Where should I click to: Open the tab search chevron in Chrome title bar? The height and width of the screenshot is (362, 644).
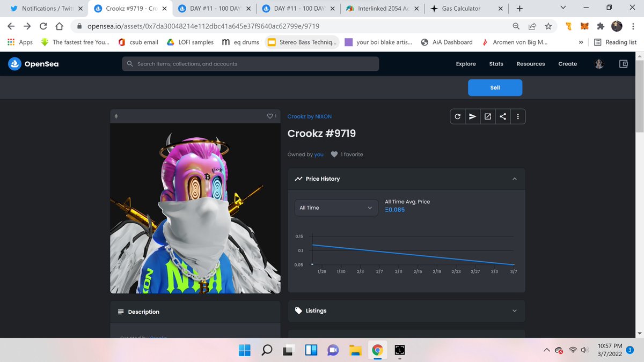pyautogui.click(x=563, y=8)
